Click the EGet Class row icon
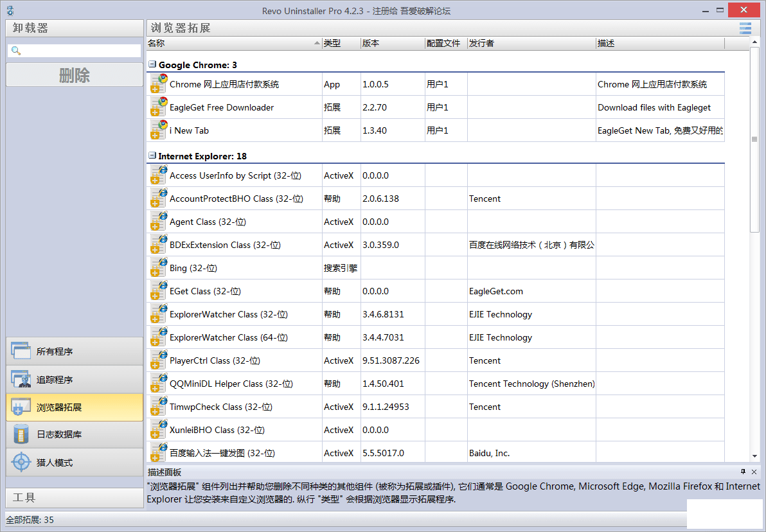The image size is (766, 532). click(159, 290)
